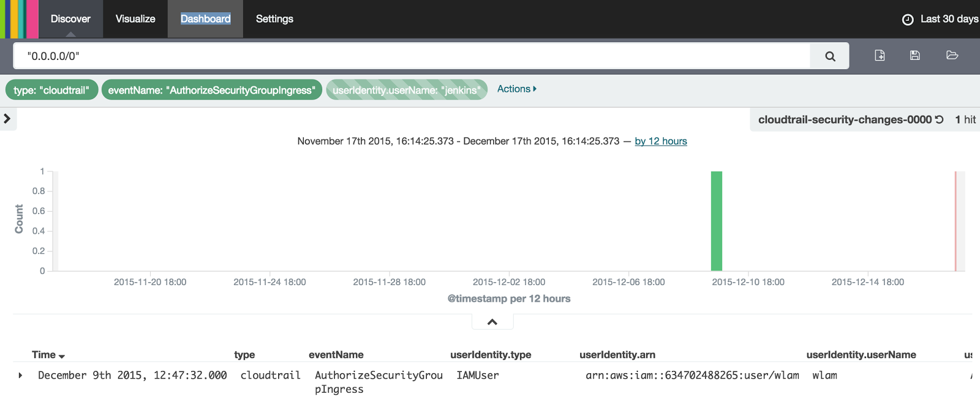Toggle the eventName AuthorizeSecurityGroupIngress filter
The width and height of the screenshot is (980, 402).
pos(212,90)
